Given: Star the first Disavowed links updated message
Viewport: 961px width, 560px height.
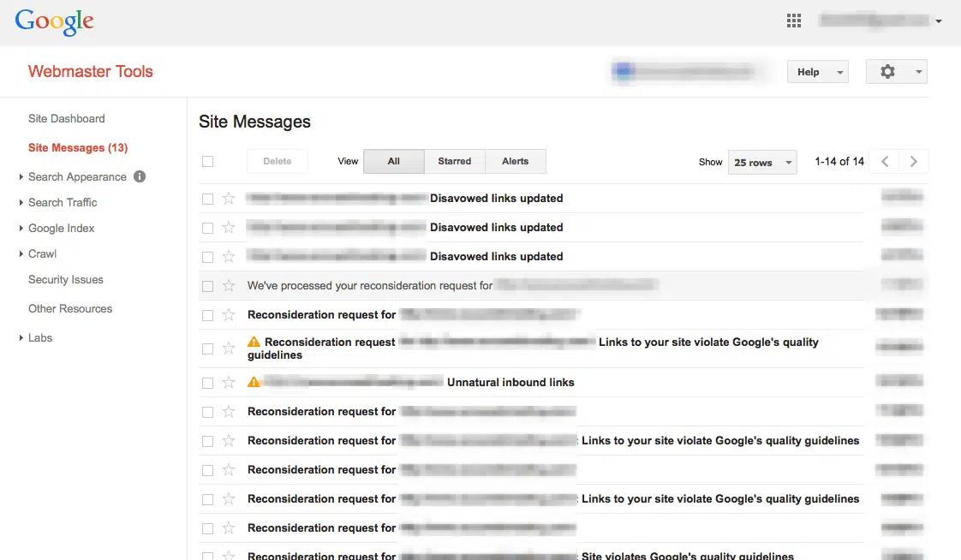Looking at the screenshot, I should click(x=229, y=199).
